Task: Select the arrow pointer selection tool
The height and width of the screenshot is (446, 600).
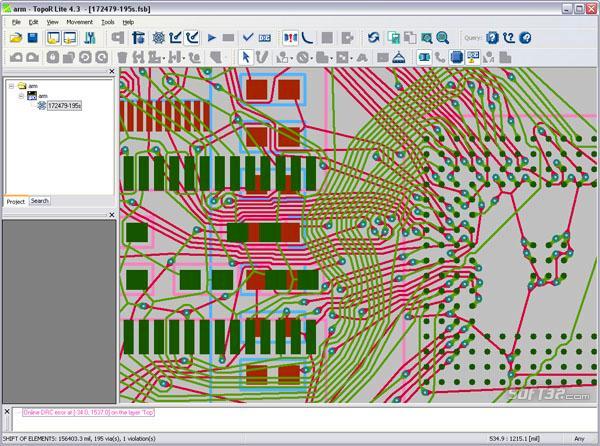Action: 245,57
